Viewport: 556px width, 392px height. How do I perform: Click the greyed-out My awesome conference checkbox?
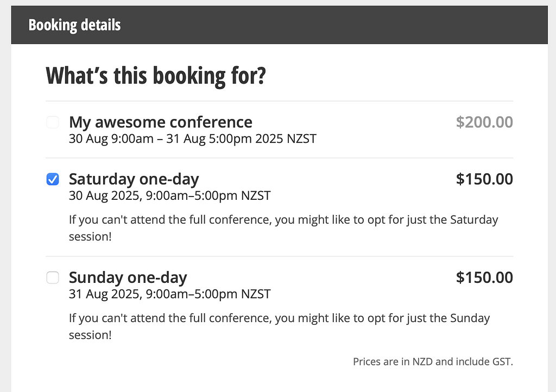pyautogui.click(x=53, y=122)
